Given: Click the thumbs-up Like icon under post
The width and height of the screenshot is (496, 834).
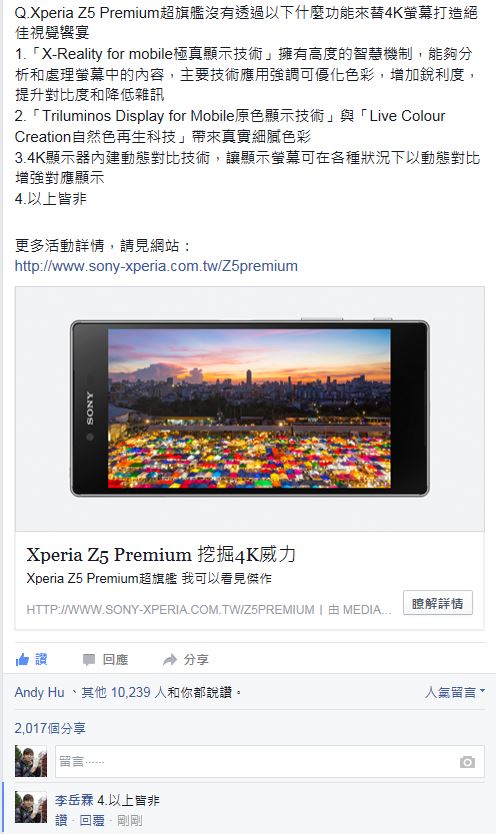Looking at the screenshot, I should click(22, 660).
